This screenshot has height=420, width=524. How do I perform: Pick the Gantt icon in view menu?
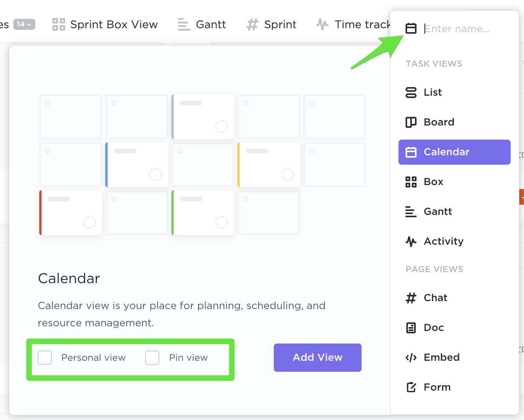[411, 212]
